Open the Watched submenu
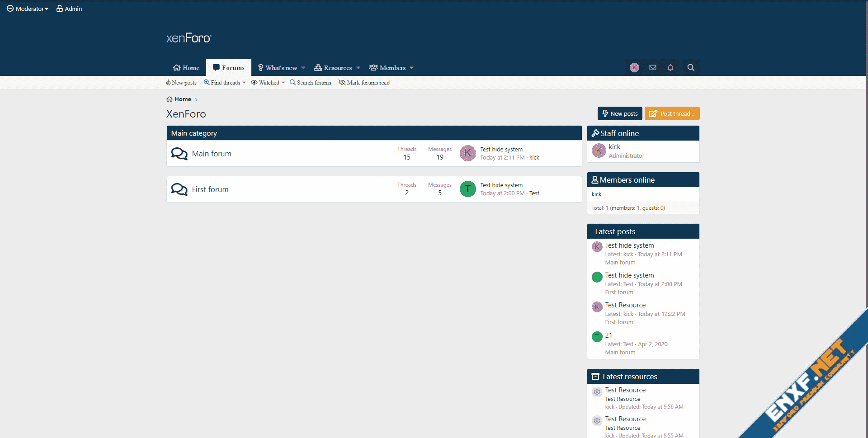 coord(268,83)
